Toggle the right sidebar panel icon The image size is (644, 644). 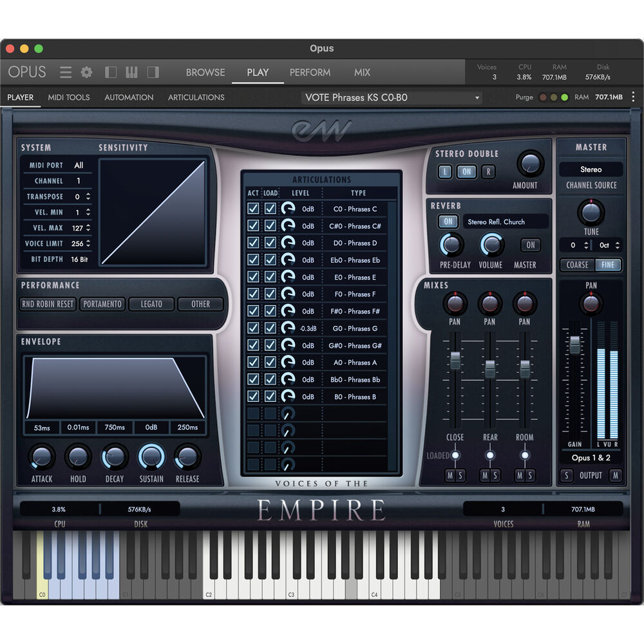153,72
